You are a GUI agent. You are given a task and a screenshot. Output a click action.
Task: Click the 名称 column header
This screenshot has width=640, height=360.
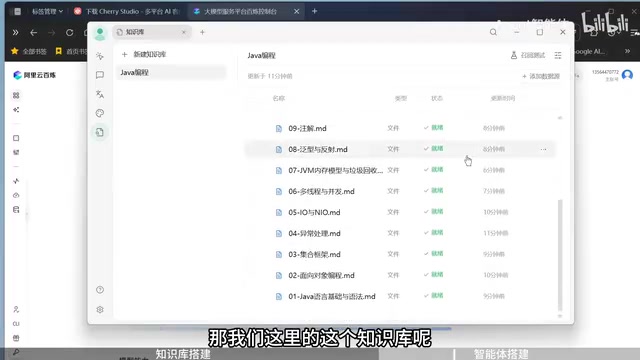point(279,98)
